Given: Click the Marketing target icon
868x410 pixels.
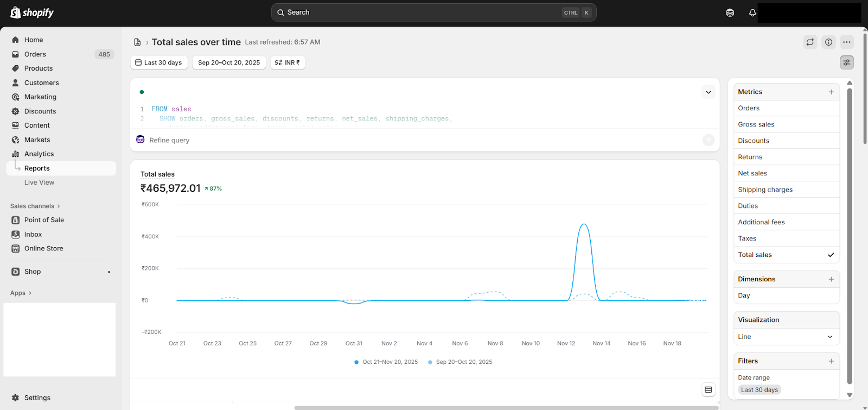Looking at the screenshot, I should point(15,97).
